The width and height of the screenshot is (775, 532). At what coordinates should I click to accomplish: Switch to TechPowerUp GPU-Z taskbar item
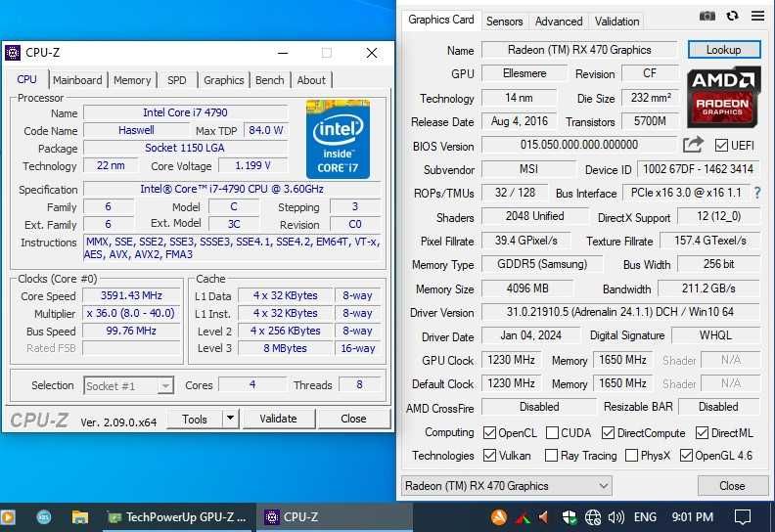coord(178,517)
